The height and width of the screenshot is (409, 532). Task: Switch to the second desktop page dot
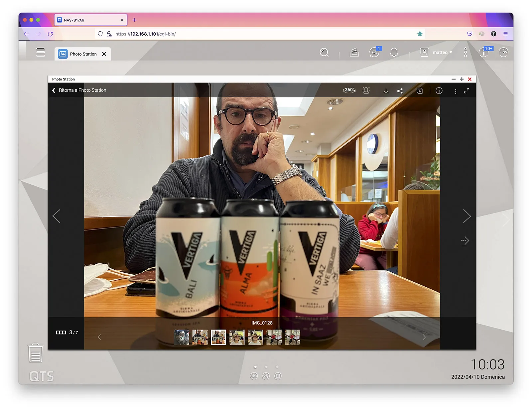[266, 367]
